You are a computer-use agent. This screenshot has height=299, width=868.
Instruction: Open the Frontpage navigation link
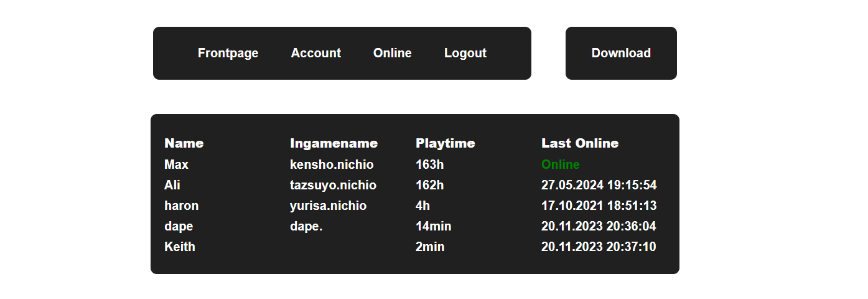tap(228, 53)
